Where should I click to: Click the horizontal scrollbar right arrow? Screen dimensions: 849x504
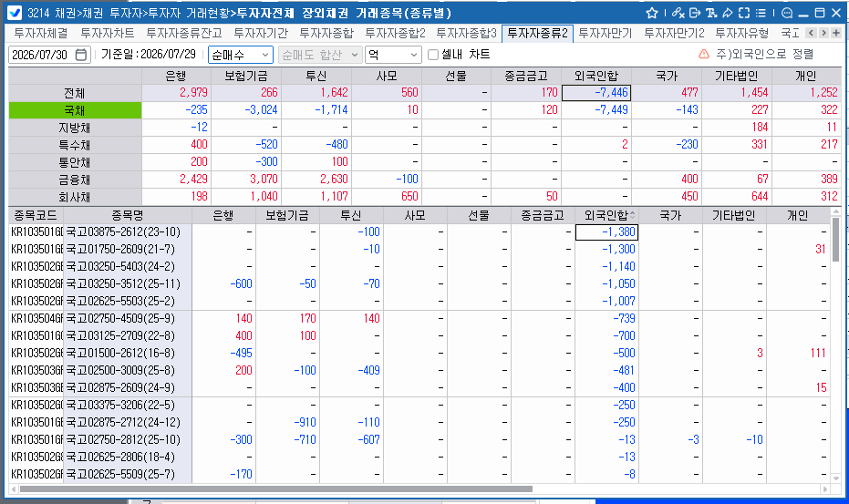[825, 489]
